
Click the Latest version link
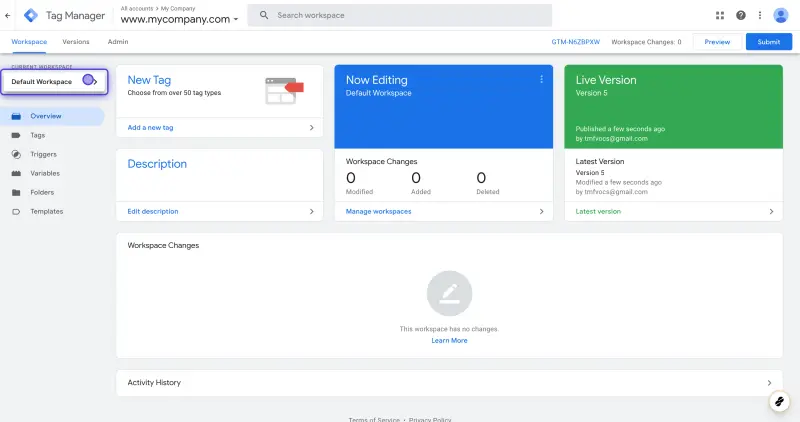tap(598, 211)
